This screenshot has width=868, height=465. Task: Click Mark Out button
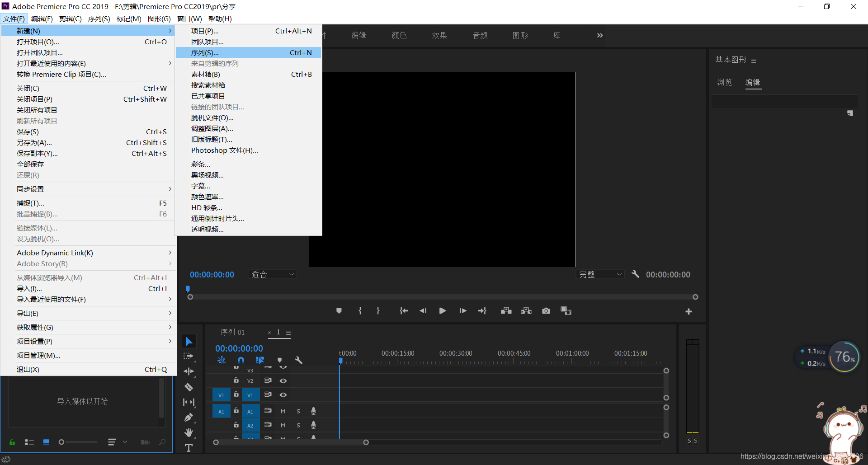pos(378,311)
